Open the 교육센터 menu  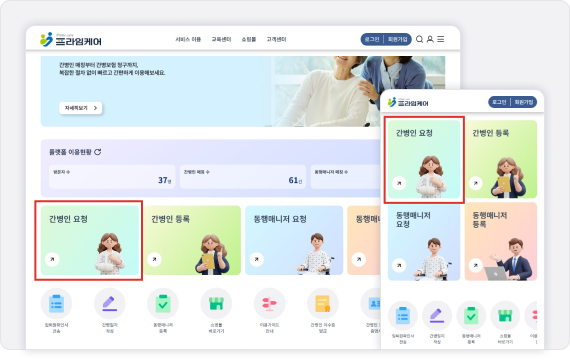coord(221,39)
